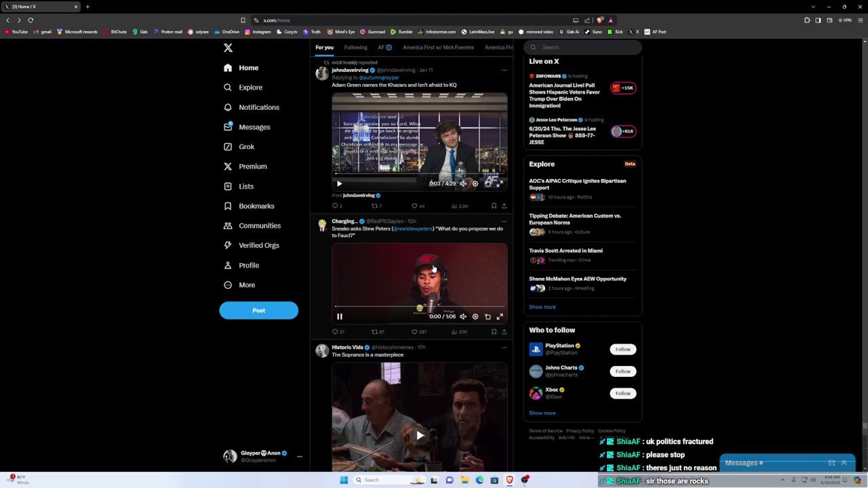Image resolution: width=868 pixels, height=488 pixels.
Task: Open more options on the Historic Vids post
Action: point(504,348)
